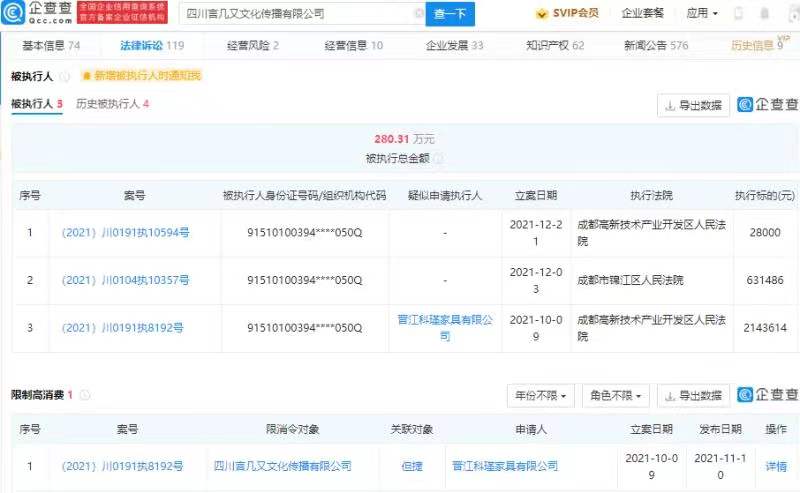Select publish date 2021-11-10 cell
The height and width of the screenshot is (493, 800).
coord(720,466)
